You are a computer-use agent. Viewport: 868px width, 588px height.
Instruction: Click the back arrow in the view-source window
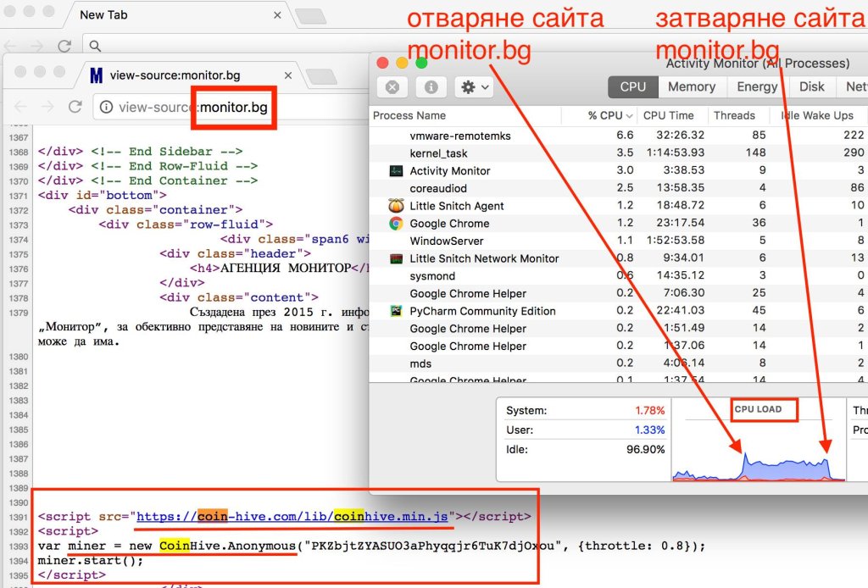[x=20, y=107]
